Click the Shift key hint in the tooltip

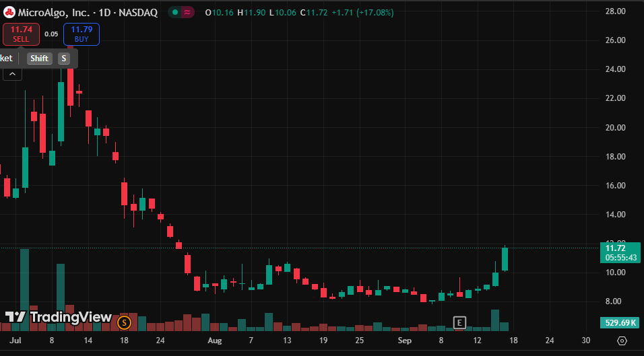pos(40,59)
